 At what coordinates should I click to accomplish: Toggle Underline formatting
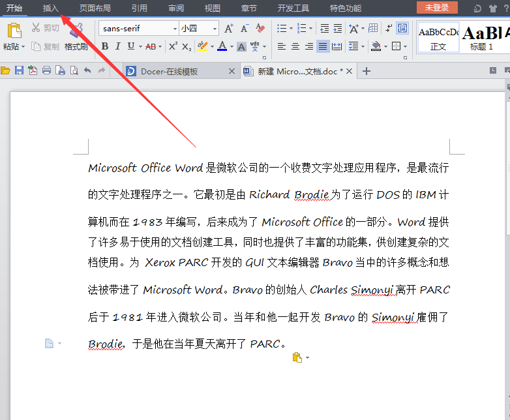point(130,46)
